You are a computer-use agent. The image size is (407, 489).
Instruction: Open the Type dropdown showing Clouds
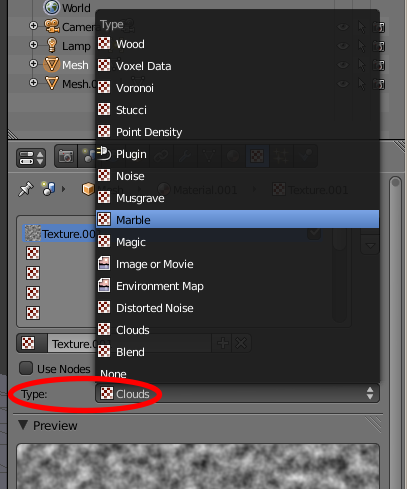[237, 394]
